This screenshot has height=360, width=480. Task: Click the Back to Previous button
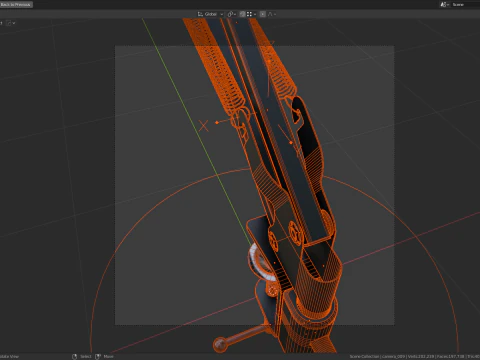16,4
